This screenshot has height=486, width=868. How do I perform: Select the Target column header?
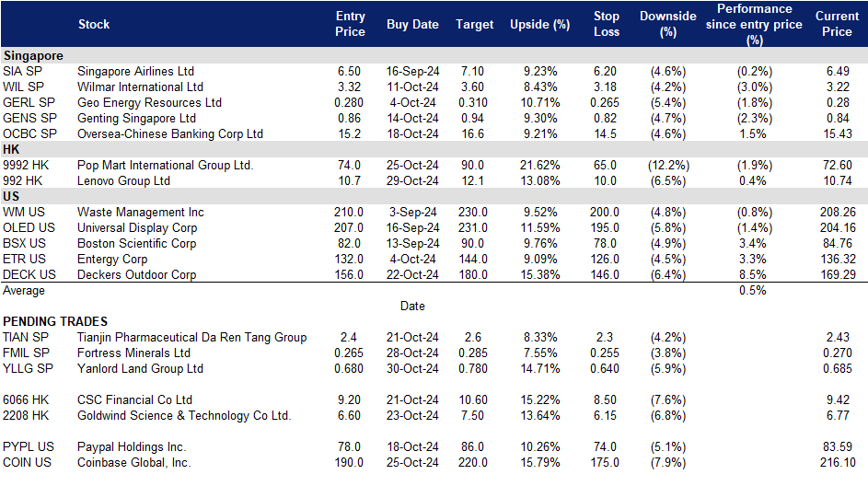pos(474,24)
